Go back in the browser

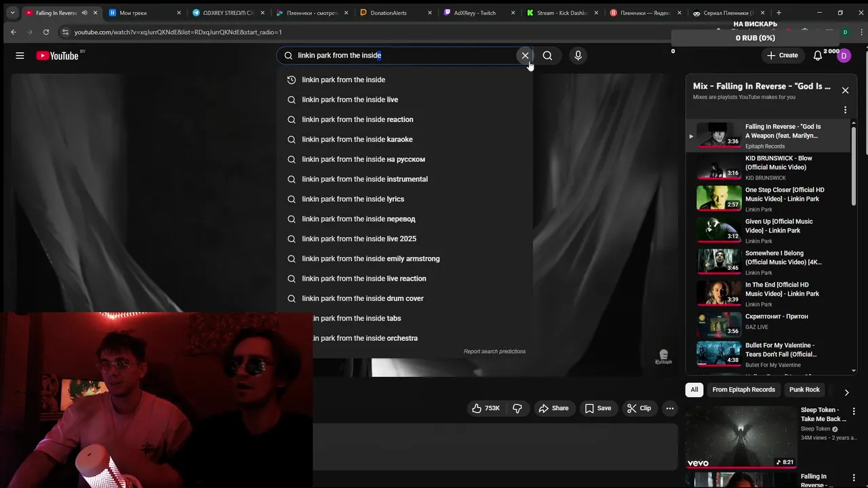(14, 32)
